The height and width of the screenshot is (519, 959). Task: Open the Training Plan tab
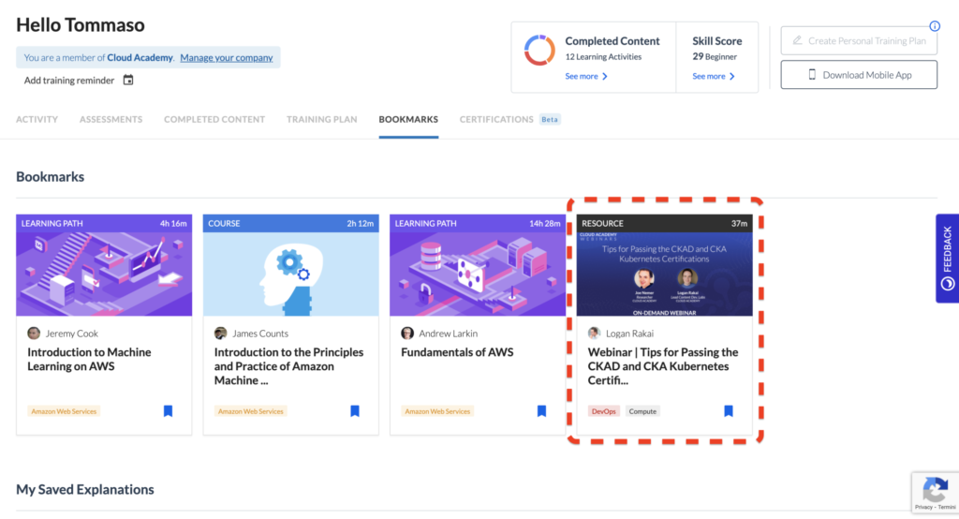click(x=322, y=119)
